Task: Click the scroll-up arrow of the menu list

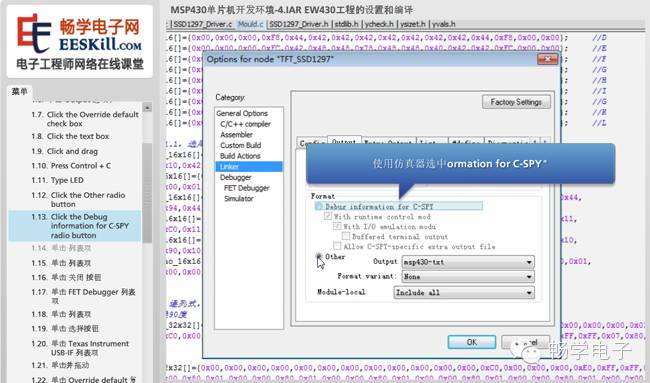Action: 147,108
